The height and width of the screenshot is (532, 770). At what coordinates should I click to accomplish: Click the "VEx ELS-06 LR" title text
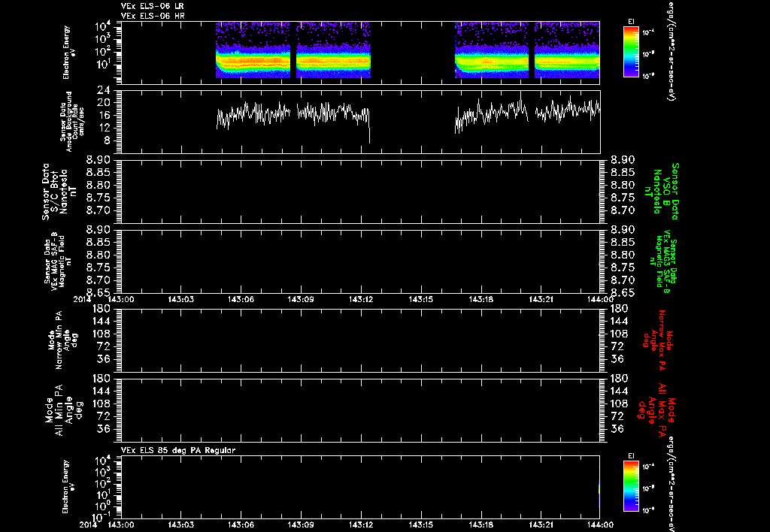(x=152, y=6)
